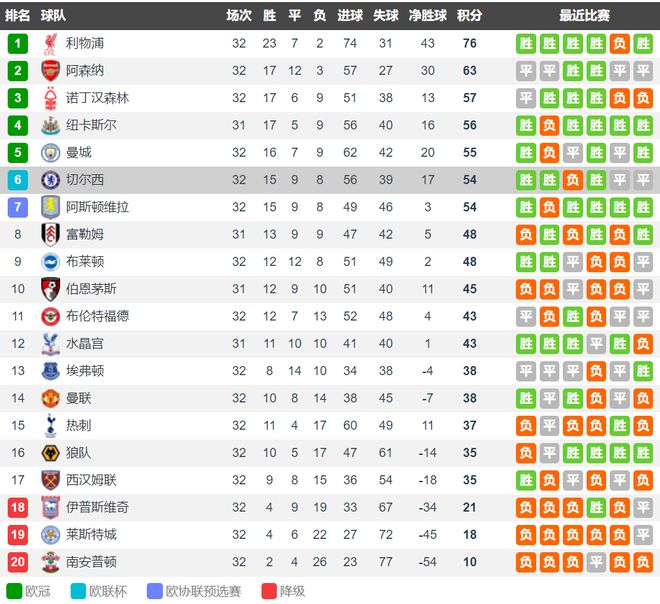Click Liverpool's most recent match result badge
The height and width of the screenshot is (604, 660).
pyautogui.click(x=526, y=43)
